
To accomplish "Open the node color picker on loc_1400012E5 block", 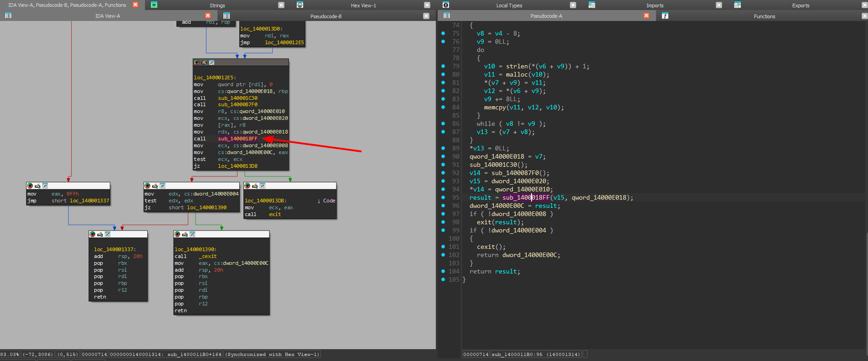I will [196, 62].
